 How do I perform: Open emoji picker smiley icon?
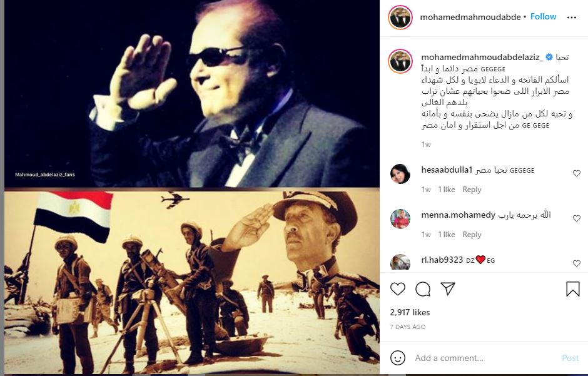[397, 358]
